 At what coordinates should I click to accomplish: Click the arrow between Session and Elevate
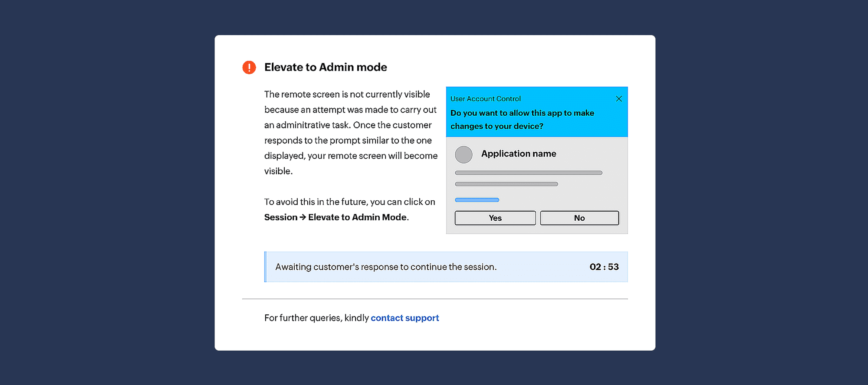303,217
